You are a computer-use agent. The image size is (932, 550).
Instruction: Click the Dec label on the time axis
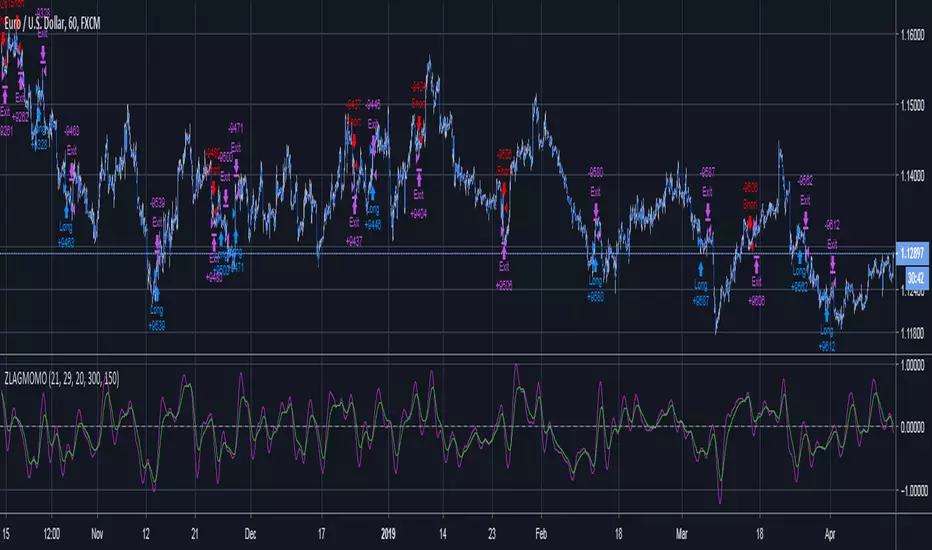point(250,534)
